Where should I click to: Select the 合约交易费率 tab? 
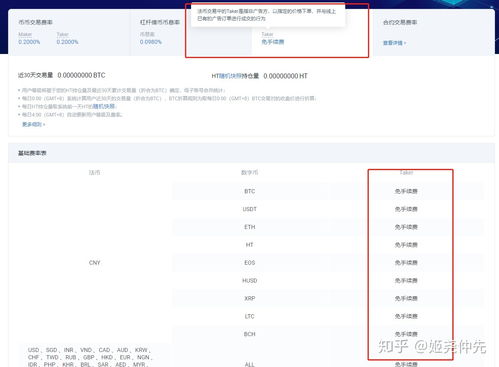pyautogui.click(x=400, y=22)
